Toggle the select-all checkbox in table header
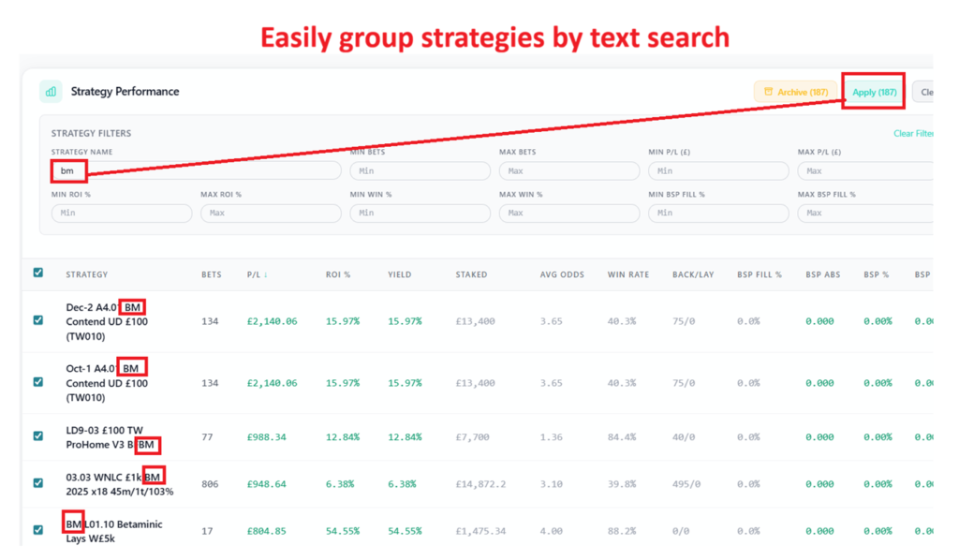The image size is (959, 560). coord(38,273)
